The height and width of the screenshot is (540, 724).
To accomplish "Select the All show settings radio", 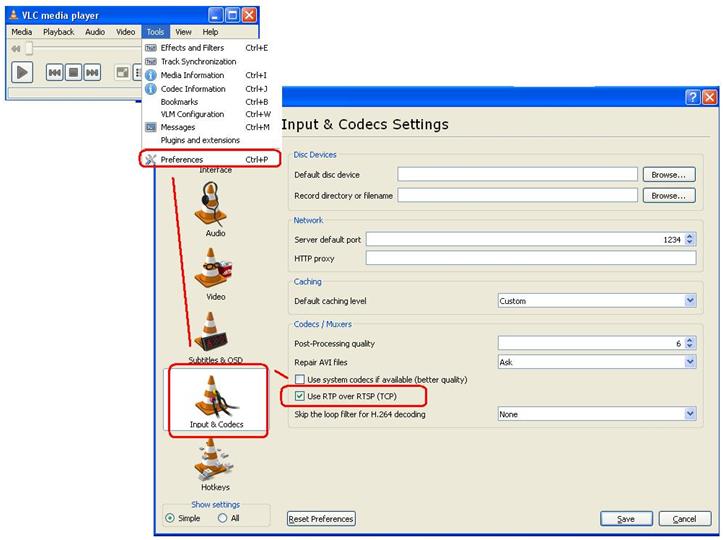I will pyautogui.click(x=223, y=518).
